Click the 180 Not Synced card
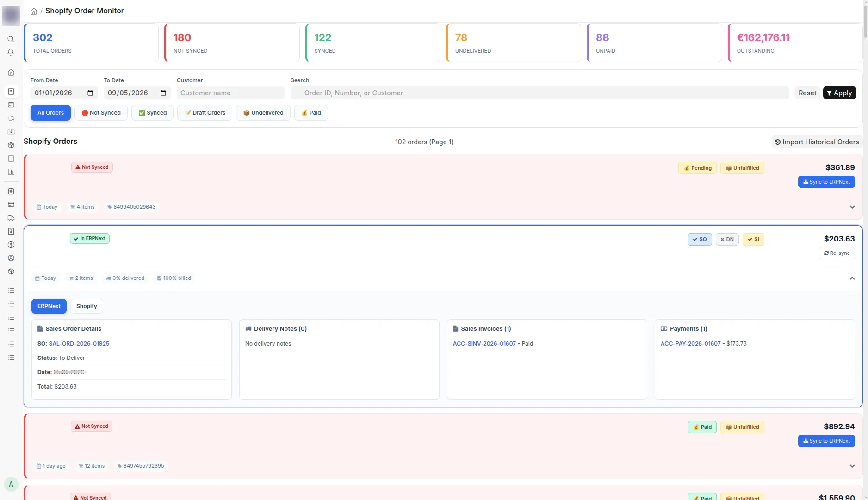The width and height of the screenshot is (868, 500). [232, 43]
